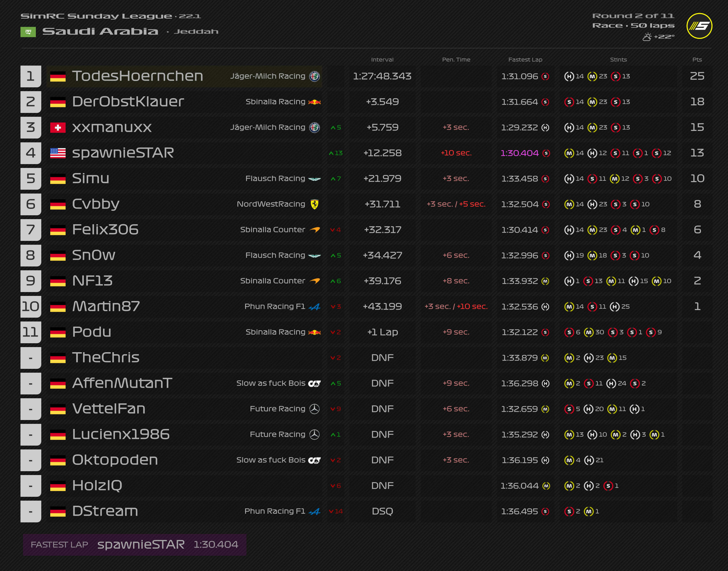This screenshot has height=571, width=728.
Task: Click the red down 14 position indicator
Action: point(336,511)
